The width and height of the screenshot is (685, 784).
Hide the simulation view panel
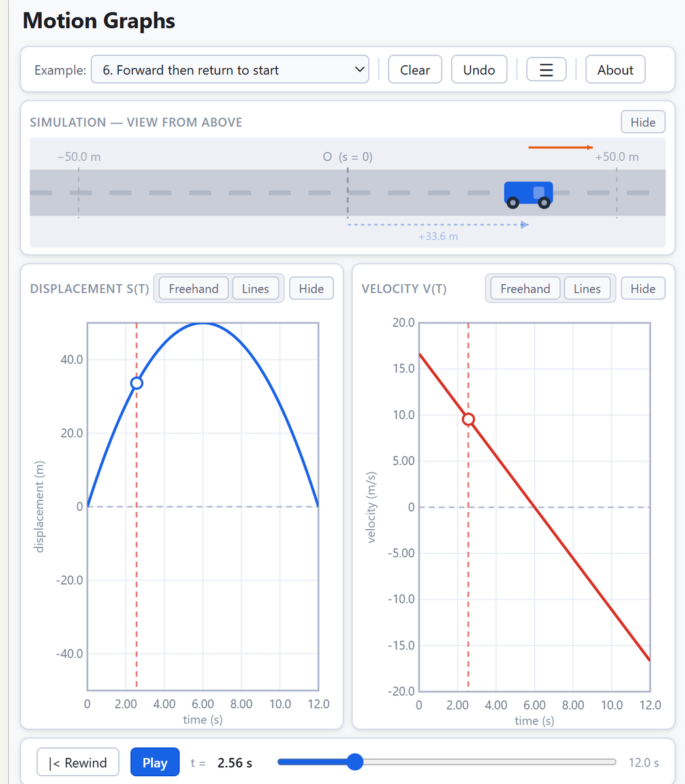tap(643, 122)
